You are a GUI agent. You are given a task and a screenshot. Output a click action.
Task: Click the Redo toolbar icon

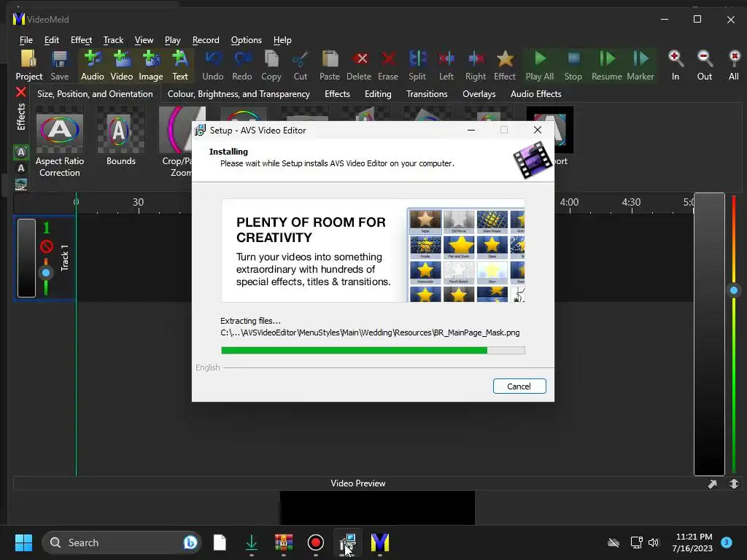[242, 65]
